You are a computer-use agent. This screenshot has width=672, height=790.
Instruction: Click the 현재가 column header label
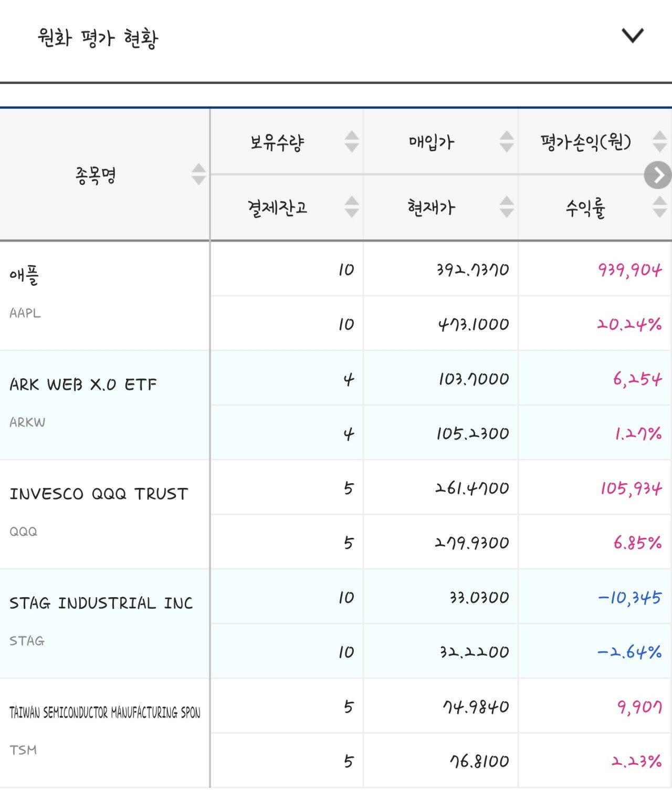(x=431, y=207)
